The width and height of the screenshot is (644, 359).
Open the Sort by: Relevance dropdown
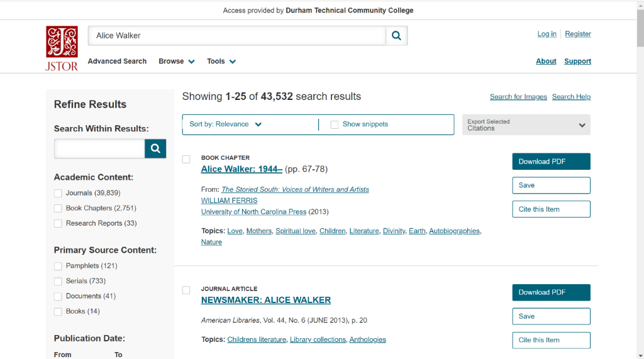pos(226,124)
